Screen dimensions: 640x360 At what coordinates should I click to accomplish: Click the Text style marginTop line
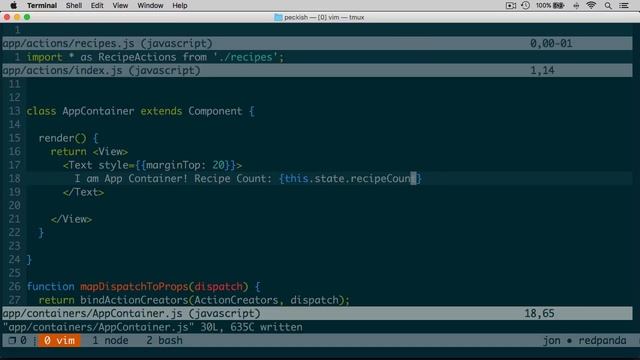coord(152,165)
